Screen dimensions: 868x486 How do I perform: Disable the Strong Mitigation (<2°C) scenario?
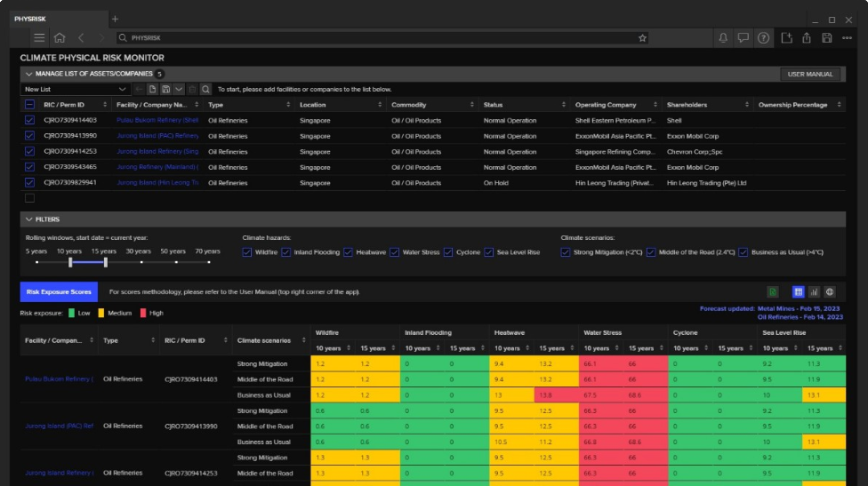pyautogui.click(x=567, y=252)
